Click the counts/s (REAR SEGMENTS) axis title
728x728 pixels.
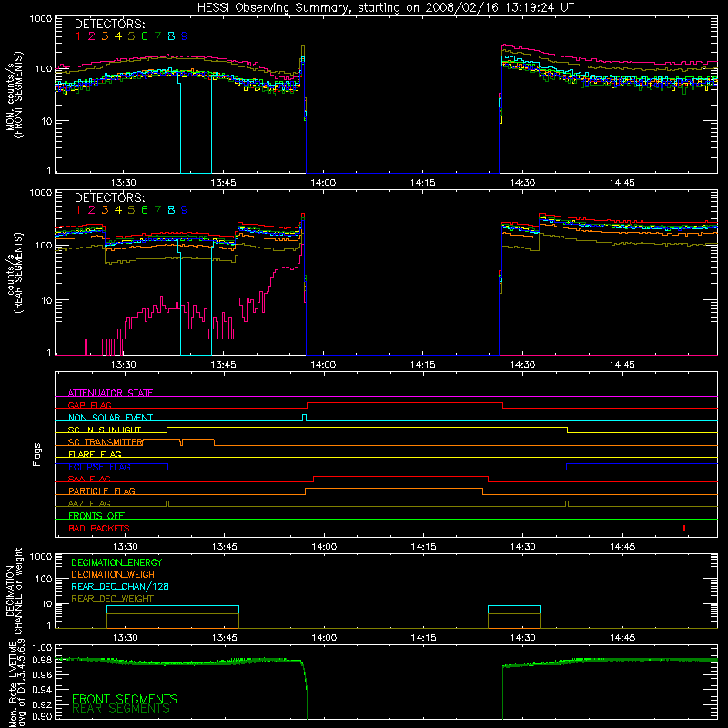tap(14, 272)
